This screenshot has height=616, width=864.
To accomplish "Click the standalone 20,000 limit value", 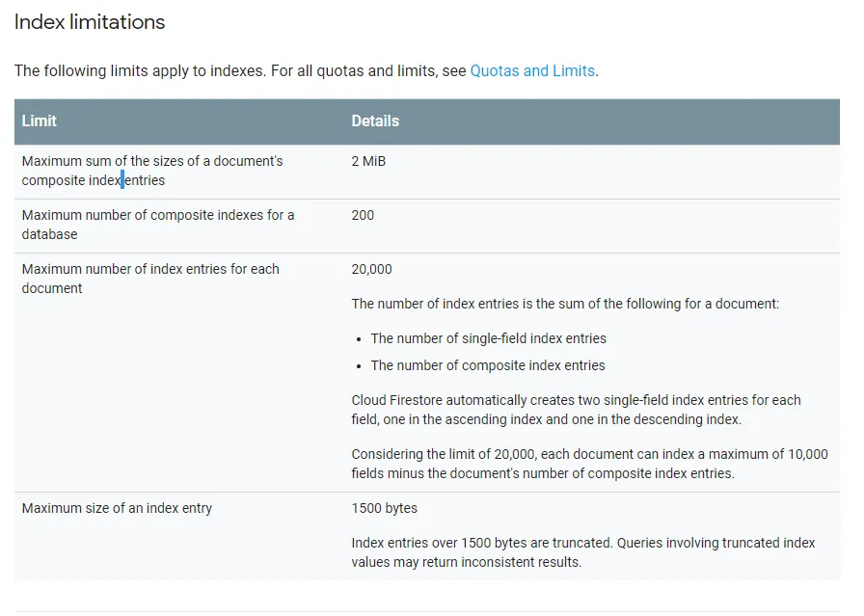I will [371, 269].
